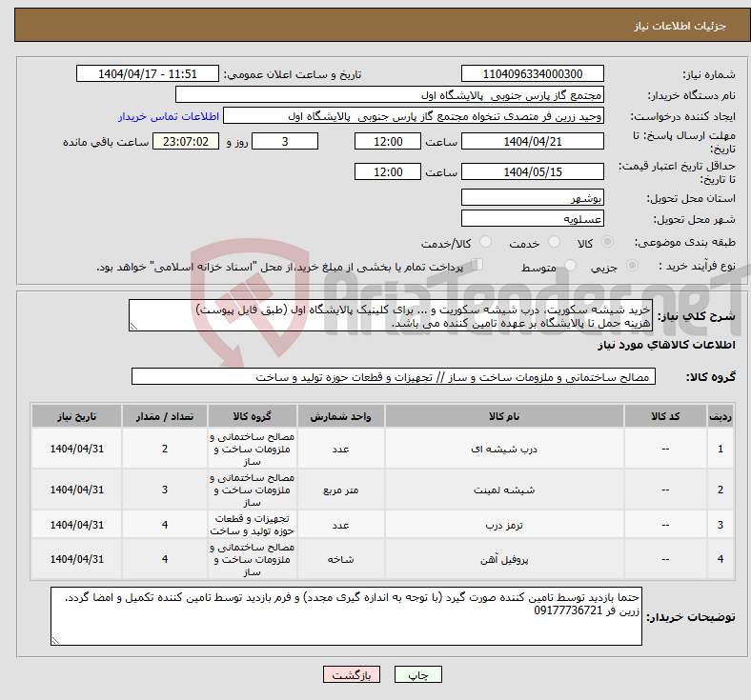Click the نام کالا column header

pyautogui.click(x=504, y=416)
